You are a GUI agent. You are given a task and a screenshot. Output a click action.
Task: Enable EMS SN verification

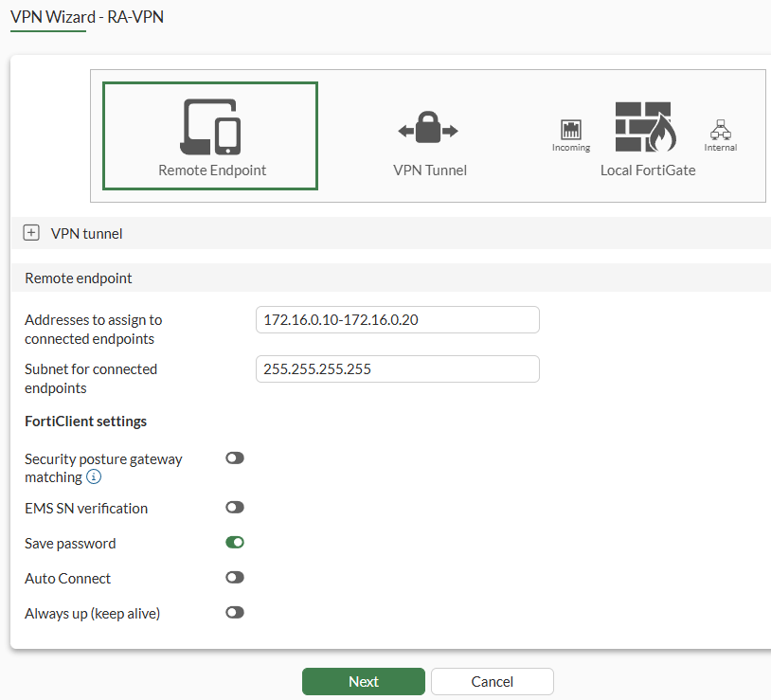pyautogui.click(x=234, y=507)
